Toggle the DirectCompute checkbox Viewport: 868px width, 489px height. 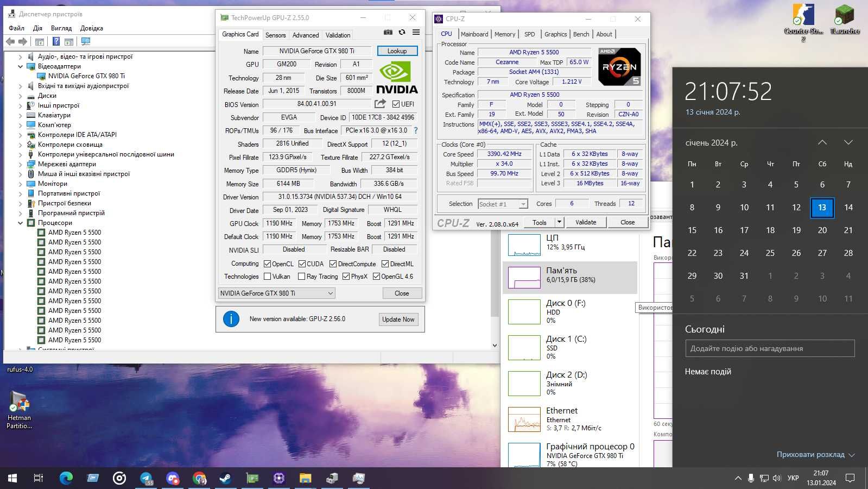[x=333, y=264]
